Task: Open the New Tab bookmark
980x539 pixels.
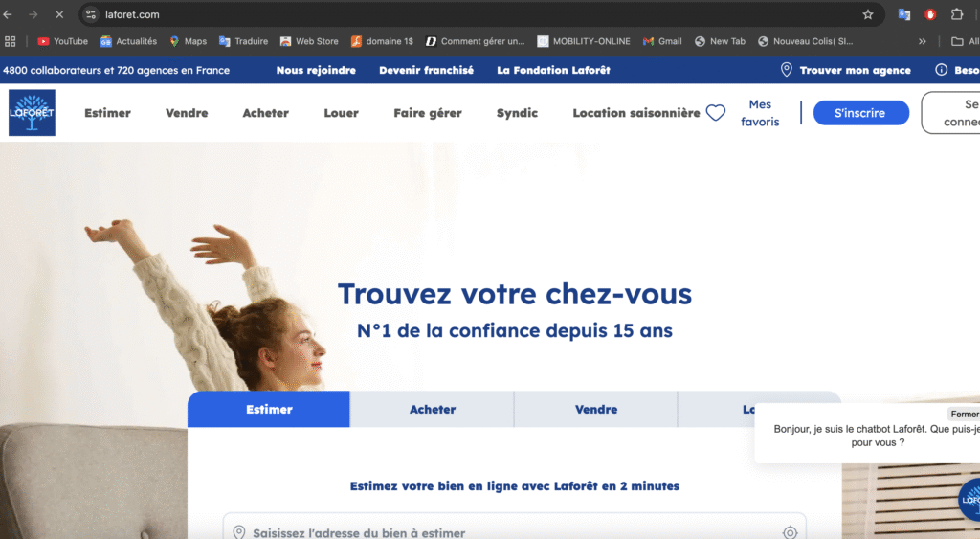Action: coord(720,41)
